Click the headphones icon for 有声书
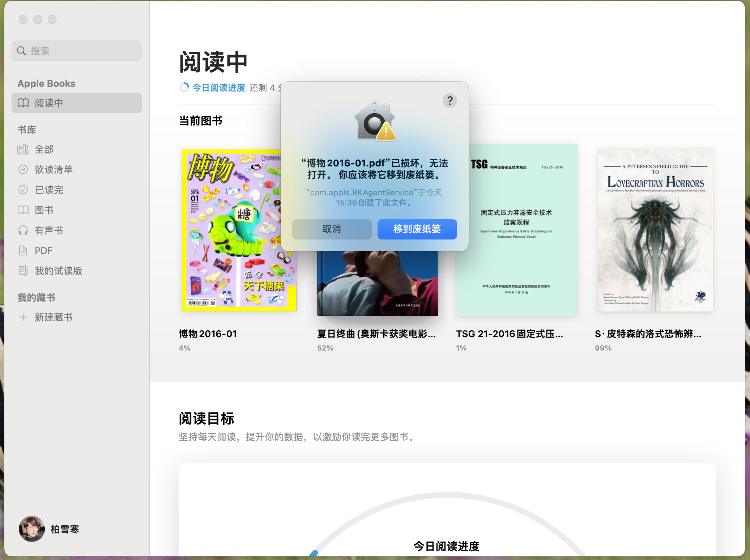The width and height of the screenshot is (750, 560). coord(23,230)
